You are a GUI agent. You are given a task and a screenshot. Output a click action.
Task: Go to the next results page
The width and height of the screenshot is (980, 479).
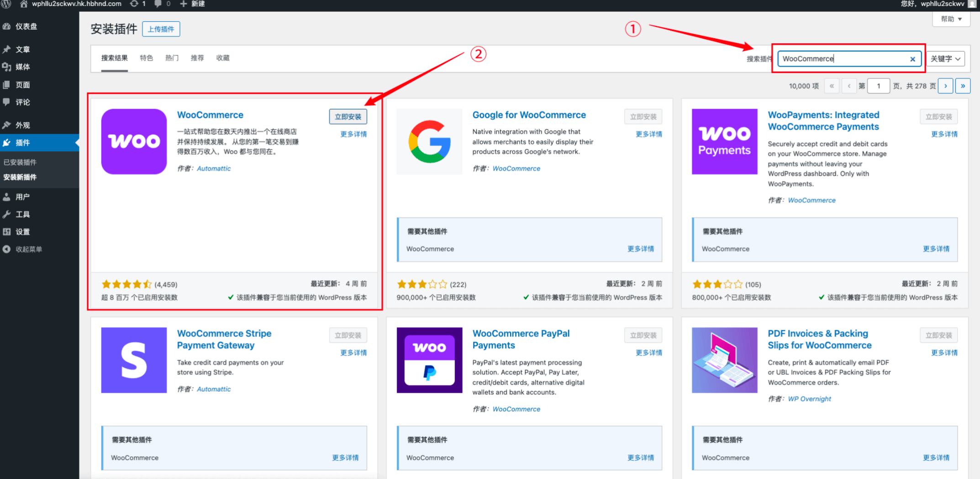[x=945, y=86]
